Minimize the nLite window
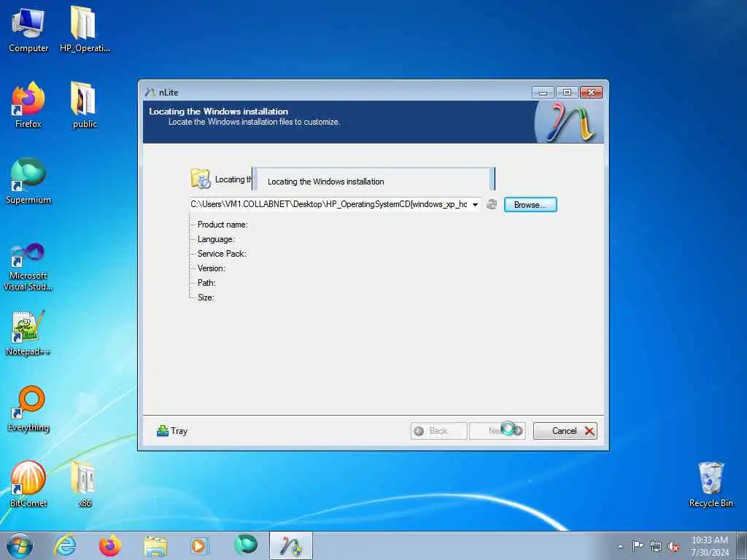The image size is (747, 560). click(x=543, y=93)
